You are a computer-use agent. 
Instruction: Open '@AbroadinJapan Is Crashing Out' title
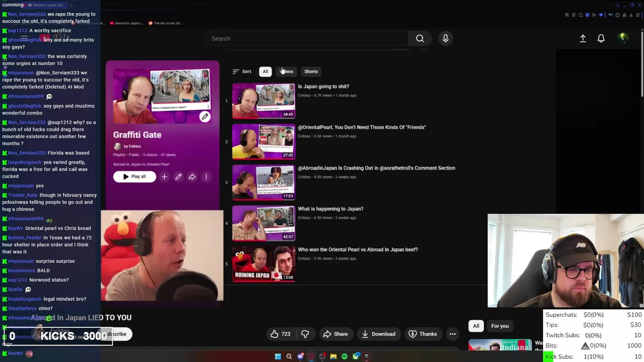[376, 168]
